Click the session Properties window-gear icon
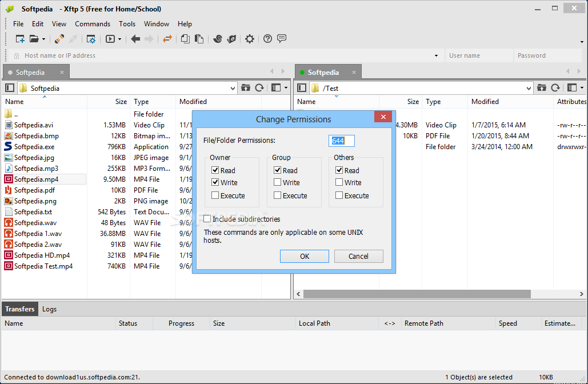Image resolution: width=588 pixels, height=384 pixels. [x=91, y=39]
